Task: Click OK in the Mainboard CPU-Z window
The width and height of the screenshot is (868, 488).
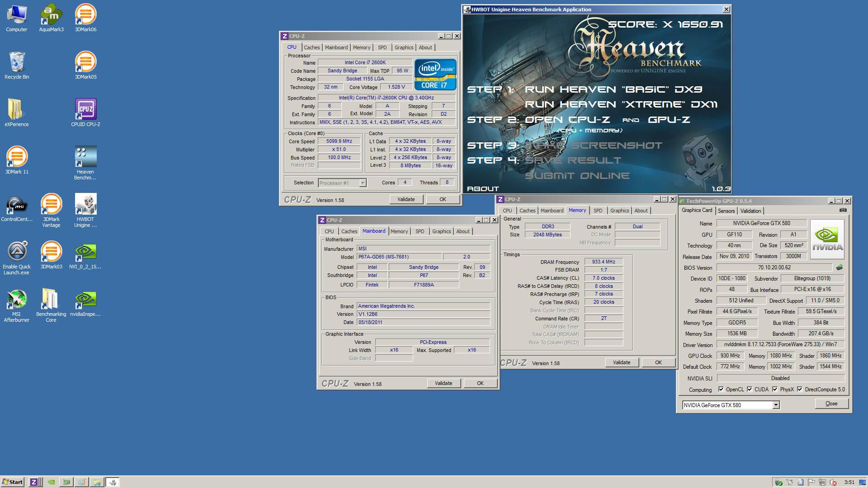Action: click(480, 383)
